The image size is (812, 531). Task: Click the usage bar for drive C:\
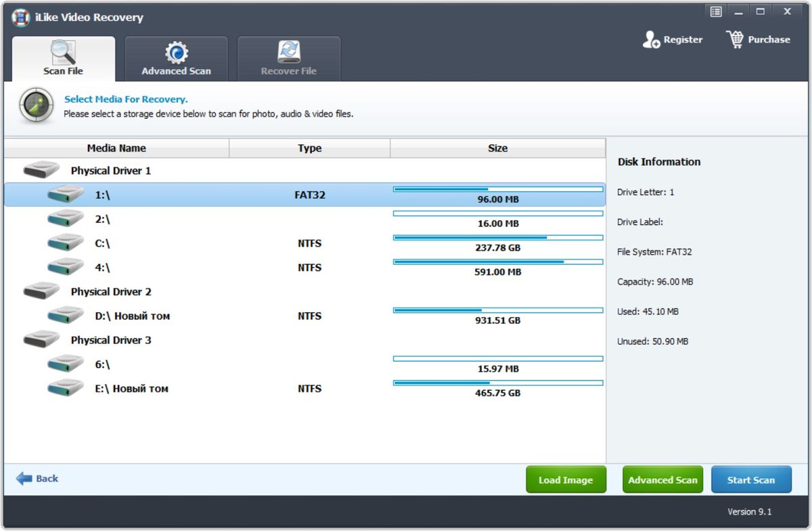click(x=497, y=238)
